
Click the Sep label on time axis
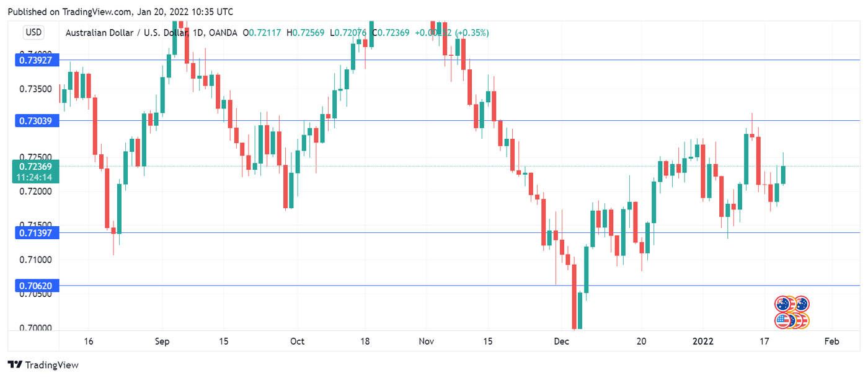[162, 341]
